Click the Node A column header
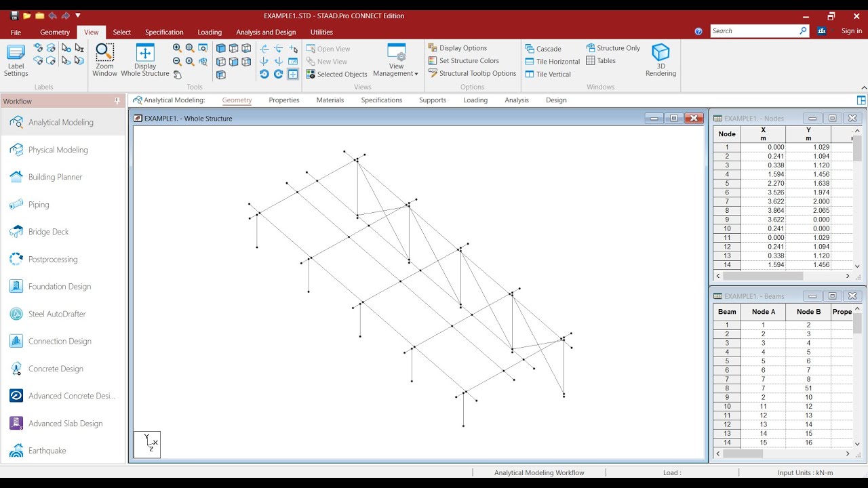The image size is (868, 488). tap(763, 312)
